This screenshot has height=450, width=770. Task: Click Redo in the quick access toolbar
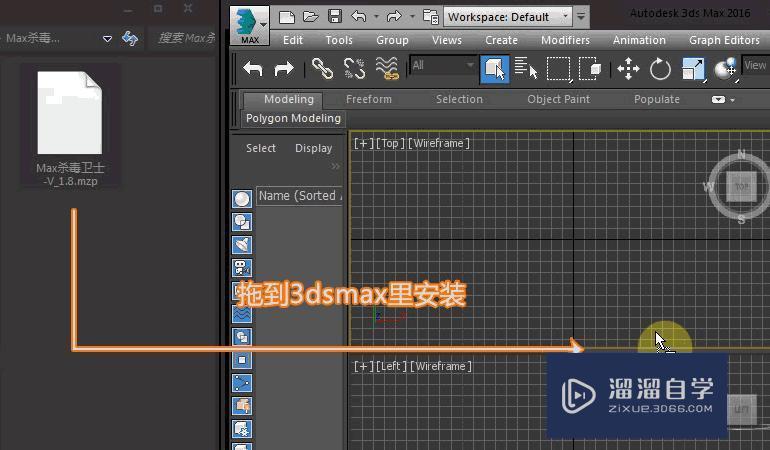tap(394, 17)
